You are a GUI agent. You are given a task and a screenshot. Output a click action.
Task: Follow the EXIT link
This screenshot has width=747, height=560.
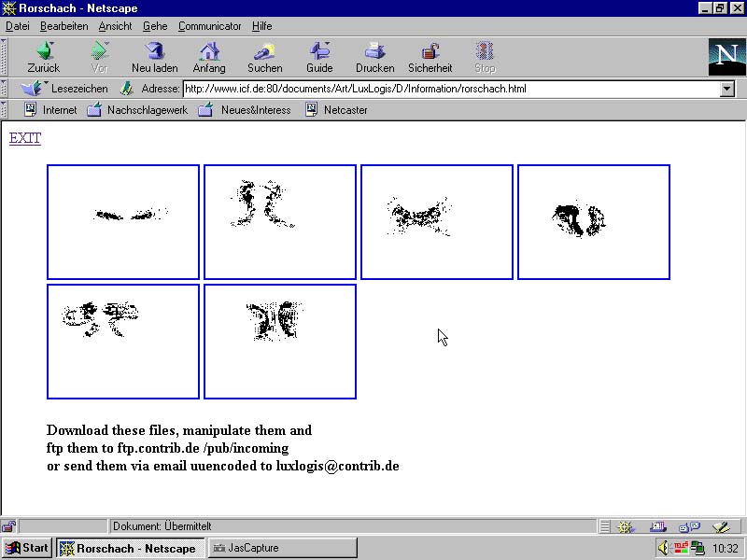click(25, 138)
